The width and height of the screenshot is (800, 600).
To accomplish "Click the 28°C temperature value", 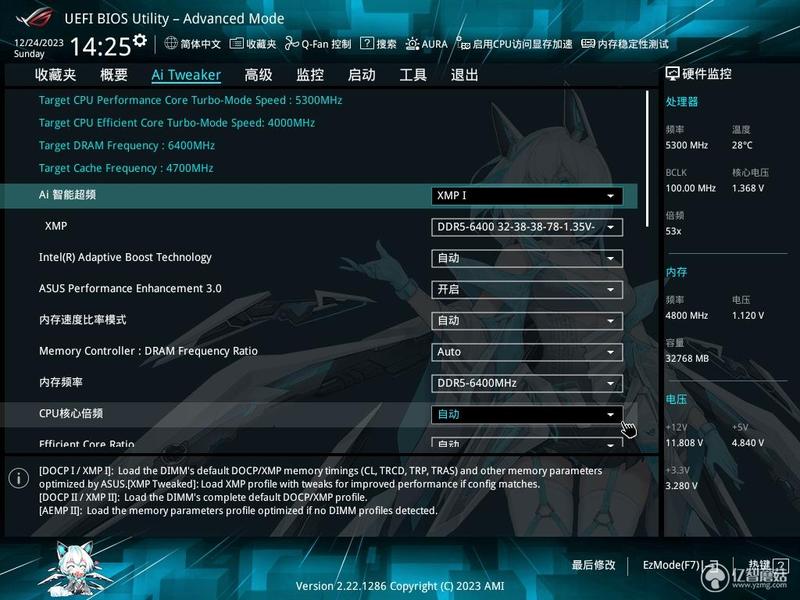I will click(742, 145).
